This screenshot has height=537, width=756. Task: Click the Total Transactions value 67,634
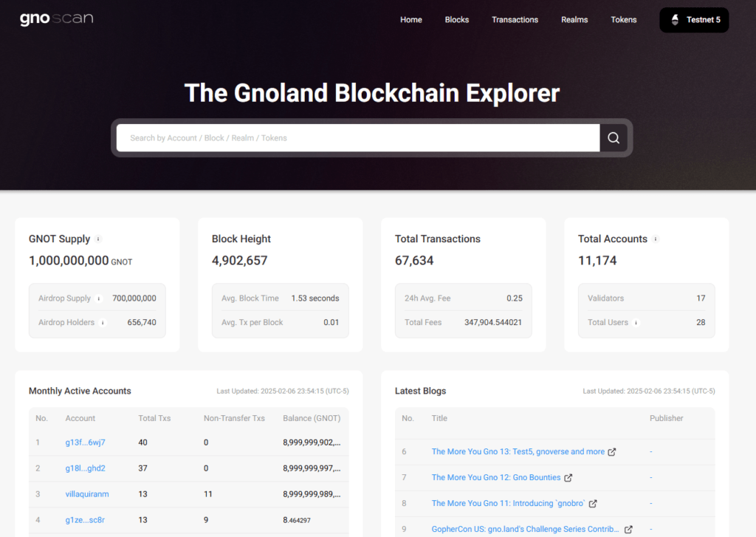414,261
